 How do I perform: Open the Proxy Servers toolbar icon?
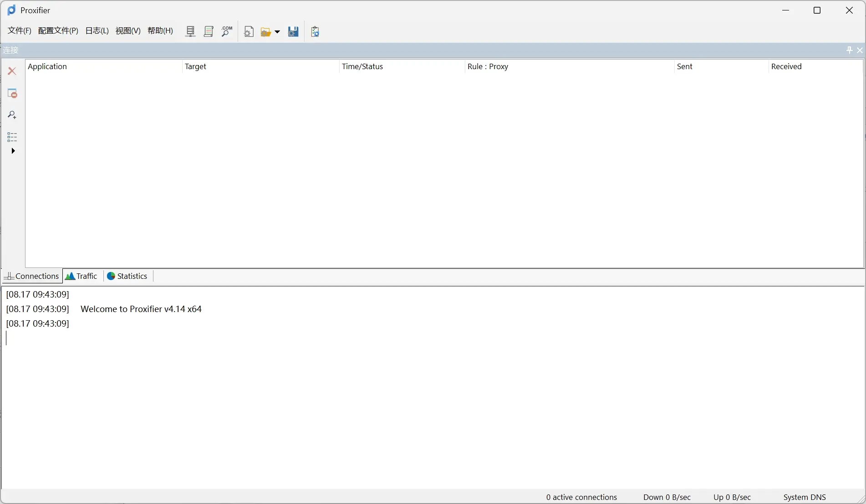190,31
